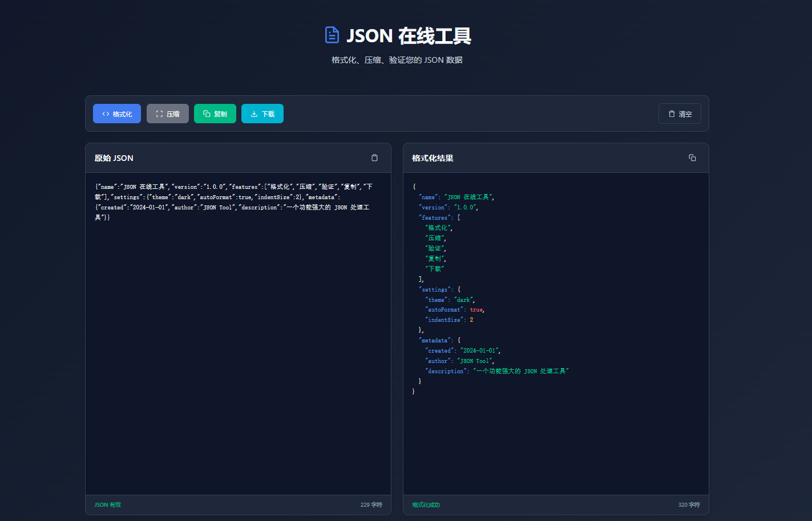The image size is (812, 521).
Task: Click the 229 字符 character counter
Action: 371,504
